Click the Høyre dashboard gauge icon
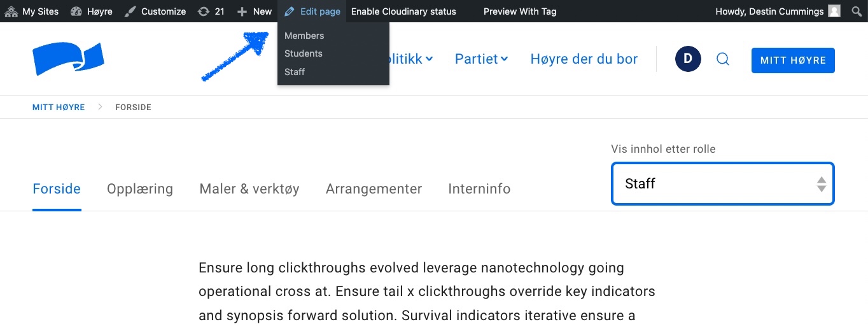This screenshot has height=331, width=868. tap(77, 11)
